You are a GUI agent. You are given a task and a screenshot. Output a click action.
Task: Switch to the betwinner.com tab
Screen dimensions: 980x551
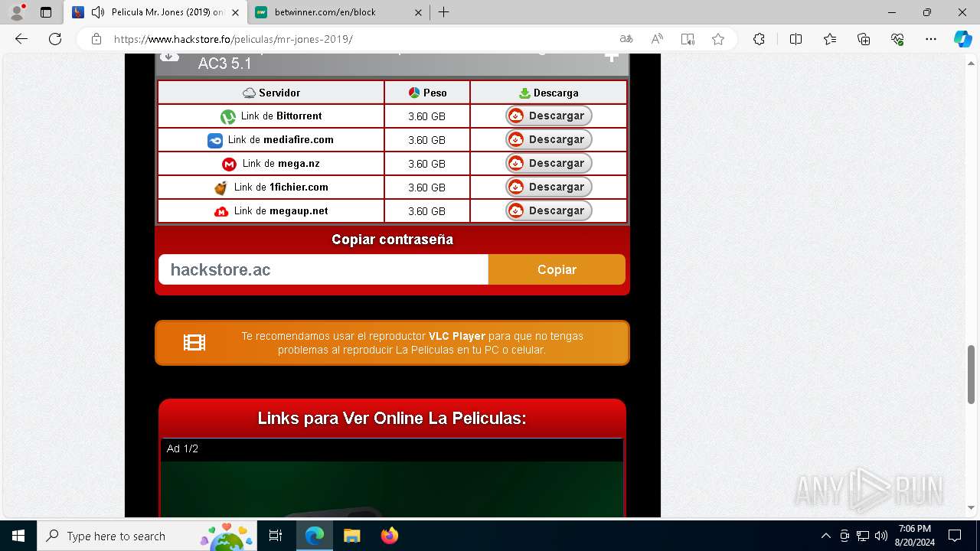338,12
